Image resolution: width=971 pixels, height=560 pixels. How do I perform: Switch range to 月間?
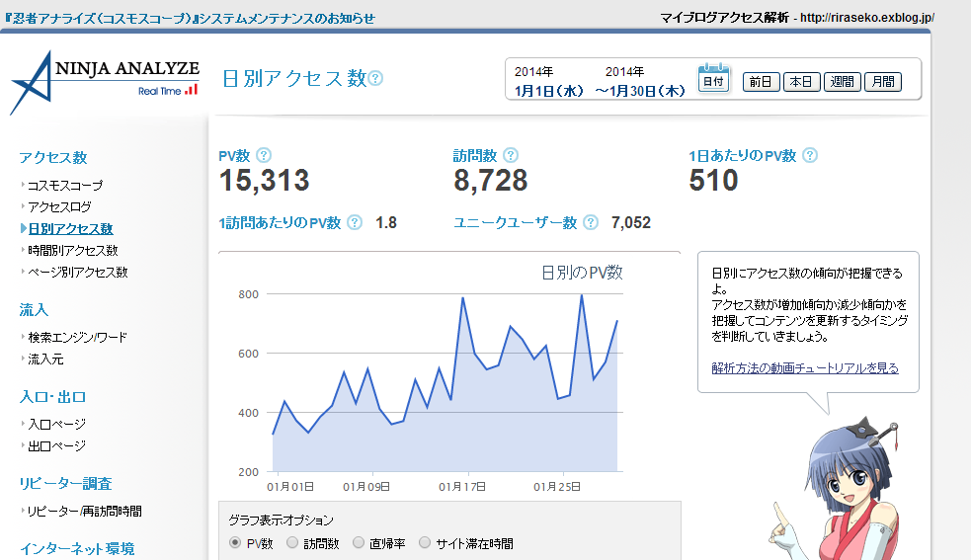point(883,82)
